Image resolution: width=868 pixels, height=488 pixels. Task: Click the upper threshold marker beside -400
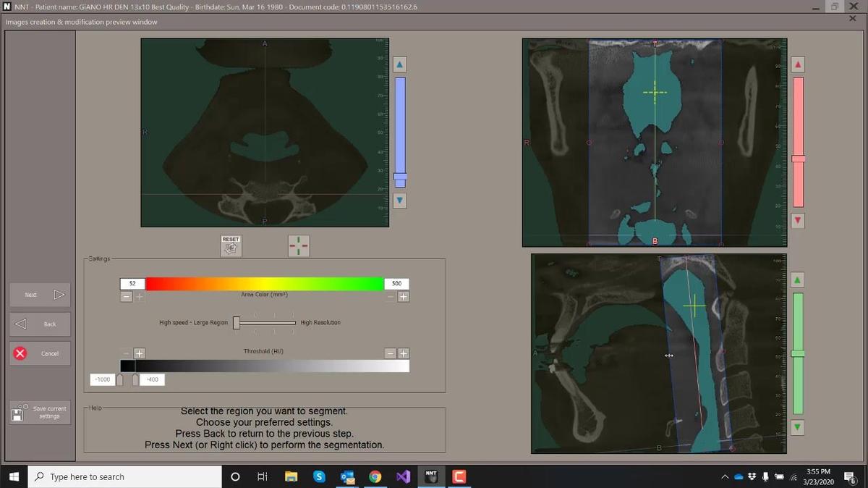click(135, 379)
